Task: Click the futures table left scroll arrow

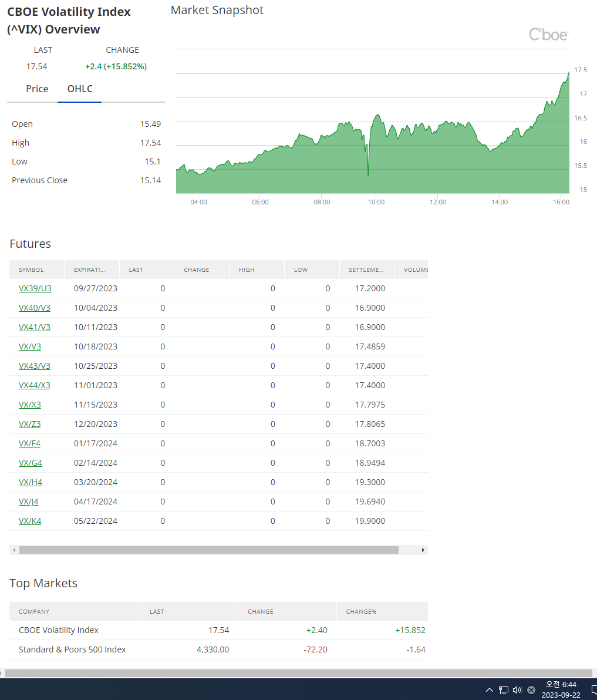Action: (x=14, y=550)
